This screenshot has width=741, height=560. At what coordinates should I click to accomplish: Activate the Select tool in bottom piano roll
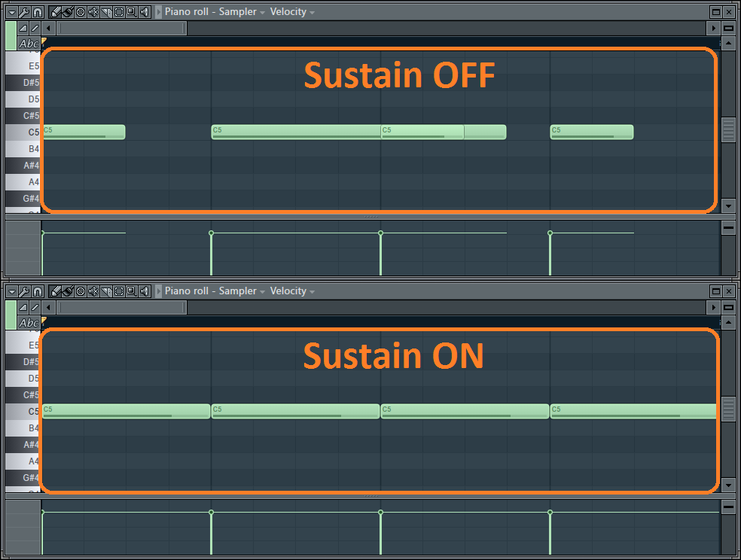pyautogui.click(x=119, y=291)
